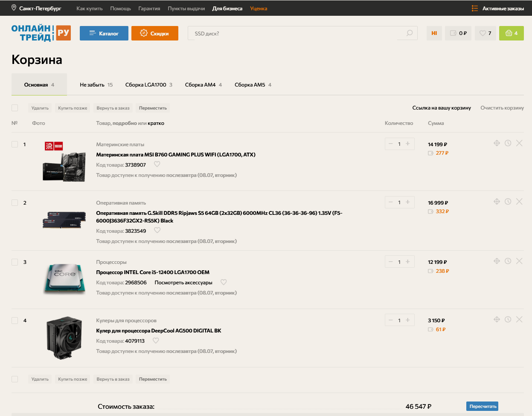Click the Пересчитать button
The width and height of the screenshot is (532, 416).
pyautogui.click(x=482, y=406)
